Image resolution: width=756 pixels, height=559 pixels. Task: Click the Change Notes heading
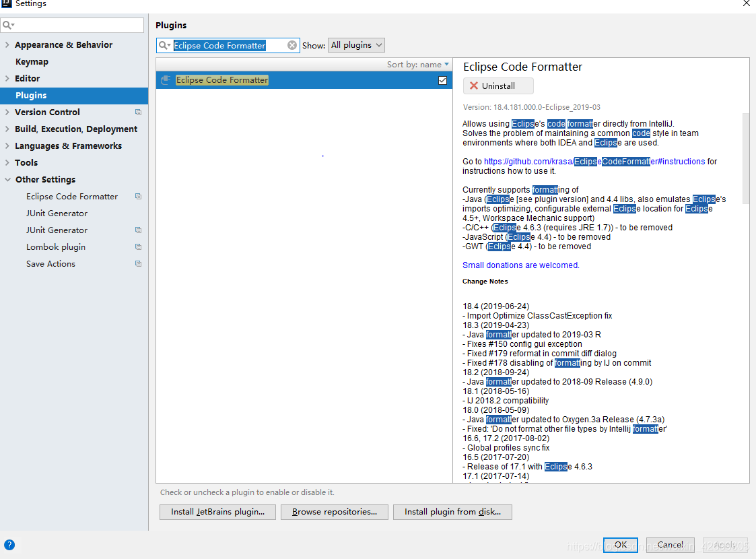coord(485,282)
